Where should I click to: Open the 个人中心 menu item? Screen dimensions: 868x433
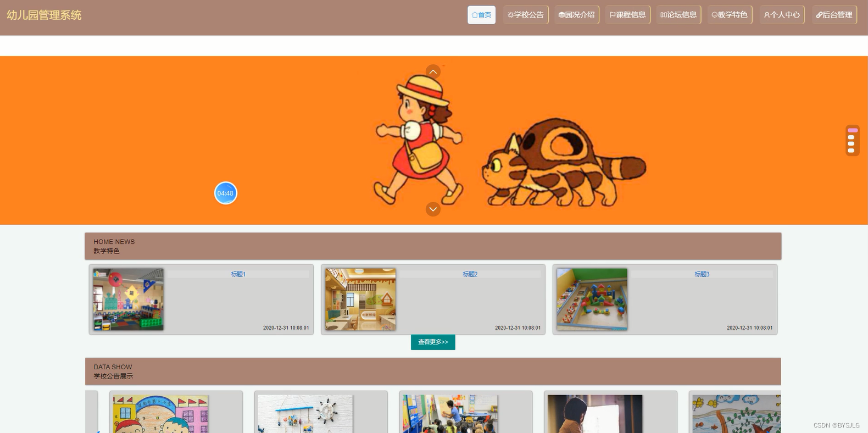point(782,15)
